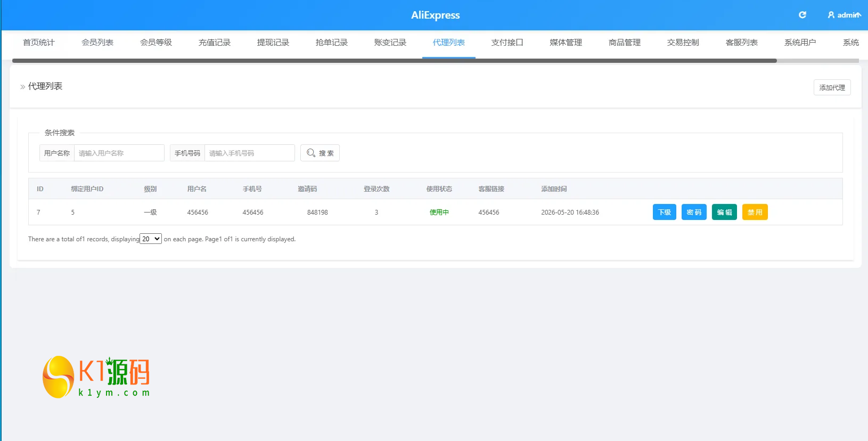
Task: Open the 抢单记录 tab
Action: [332, 43]
